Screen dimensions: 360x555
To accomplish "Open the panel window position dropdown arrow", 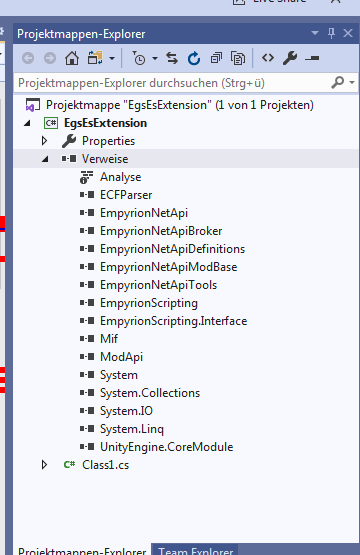I will click(x=315, y=33).
